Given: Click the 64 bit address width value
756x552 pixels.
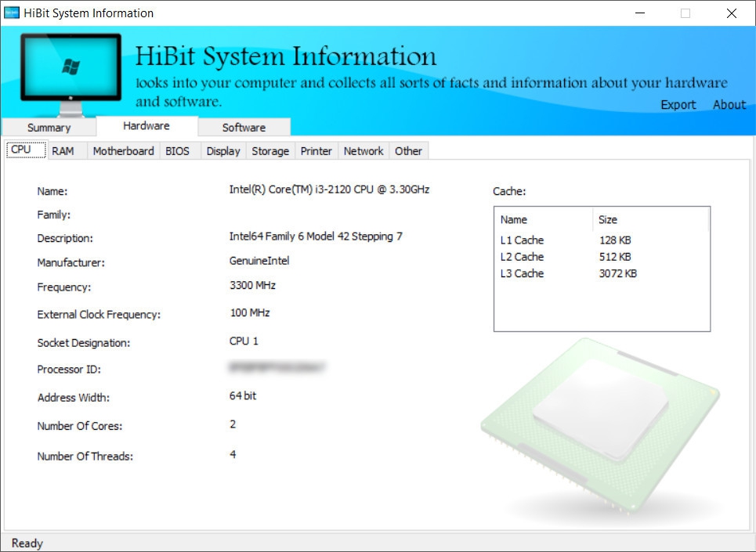Looking at the screenshot, I should click(x=243, y=396).
